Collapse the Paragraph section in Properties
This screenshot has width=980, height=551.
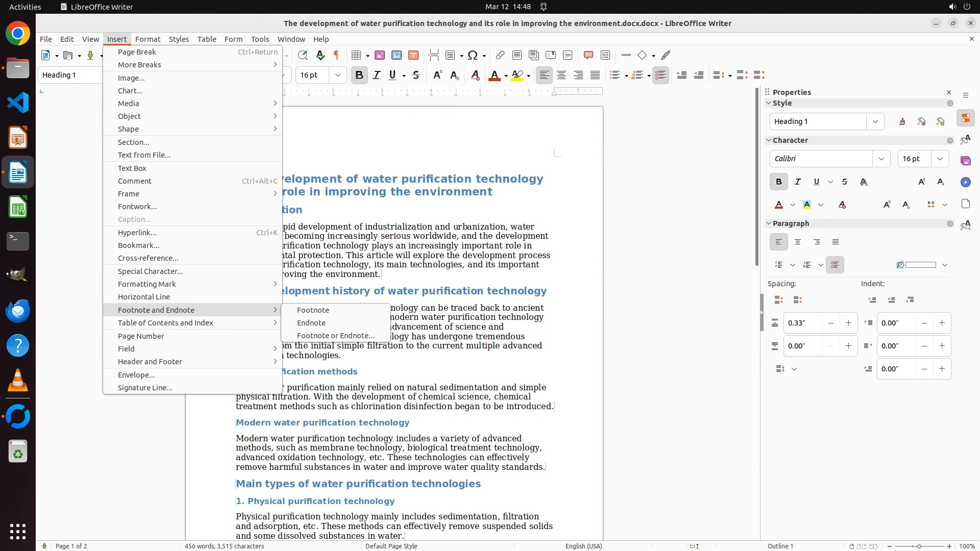coord(769,223)
